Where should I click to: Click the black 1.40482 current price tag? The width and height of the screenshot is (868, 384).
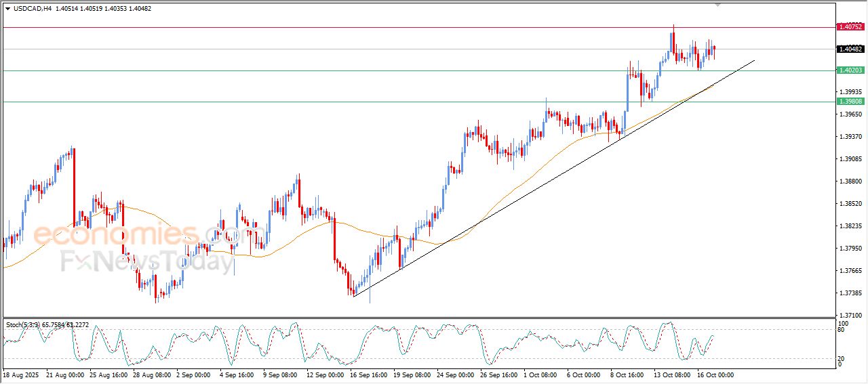[x=850, y=49]
